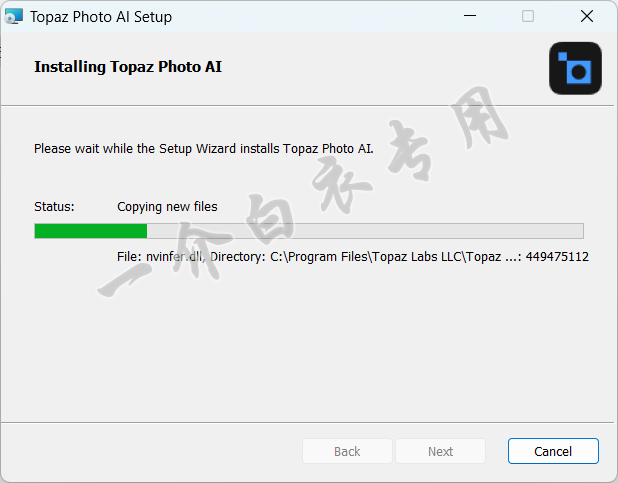Click the 449475112 size number

tap(557, 257)
